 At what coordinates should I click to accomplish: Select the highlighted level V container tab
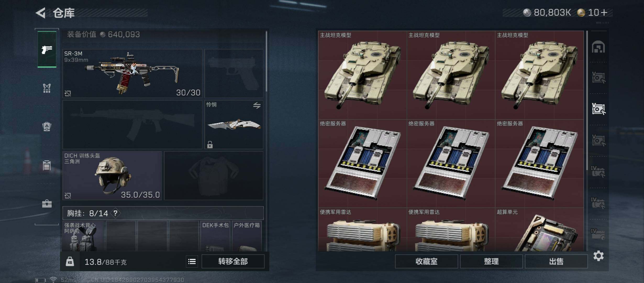(x=598, y=109)
